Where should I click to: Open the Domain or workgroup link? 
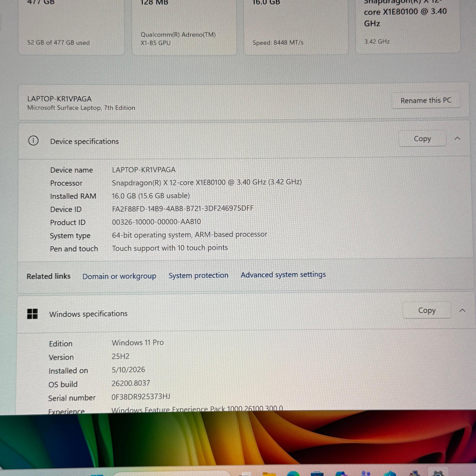[x=119, y=276]
